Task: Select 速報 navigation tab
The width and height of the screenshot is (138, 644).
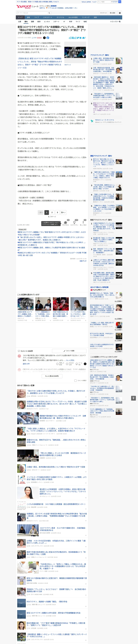Action: 28,17
